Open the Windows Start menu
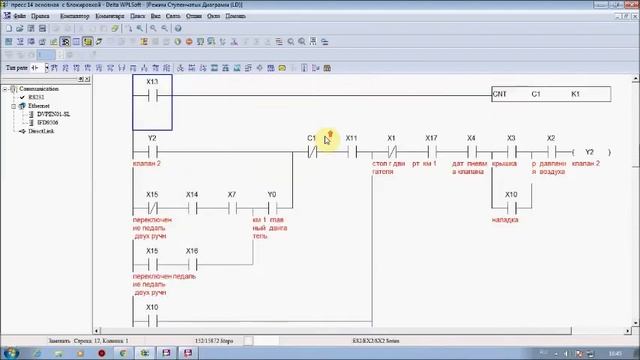The width and height of the screenshot is (640, 360). point(11,353)
